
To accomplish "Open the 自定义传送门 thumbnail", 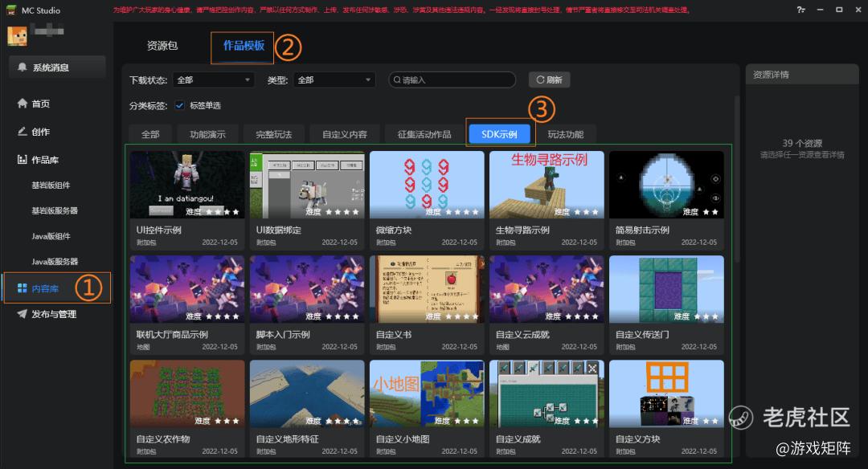I will pyautogui.click(x=666, y=289).
